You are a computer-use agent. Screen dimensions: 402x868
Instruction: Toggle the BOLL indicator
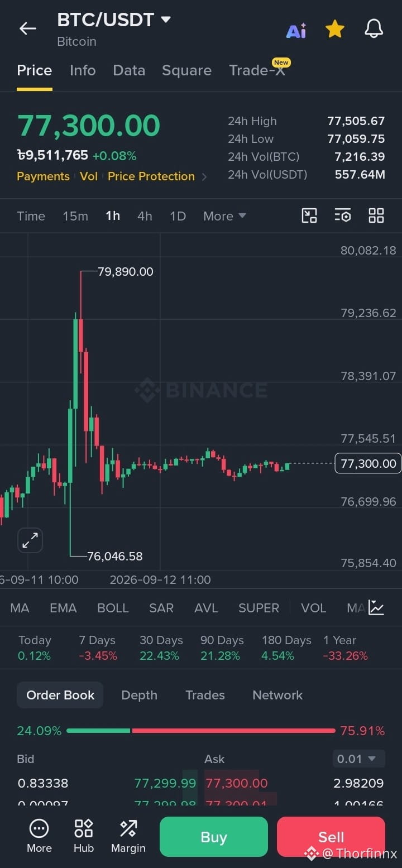point(113,608)
